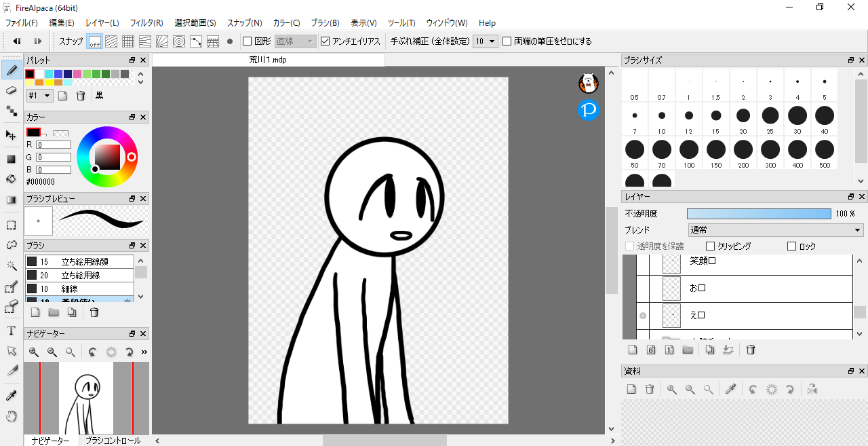Flip the reference image in the 資料 panel
The image size is (868, 446).
tap(812, 389)
